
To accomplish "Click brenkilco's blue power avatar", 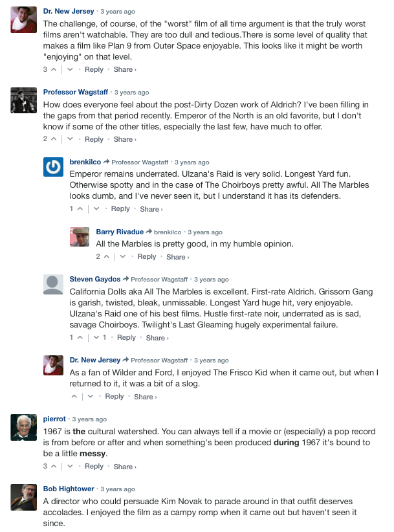I will 53,168.
